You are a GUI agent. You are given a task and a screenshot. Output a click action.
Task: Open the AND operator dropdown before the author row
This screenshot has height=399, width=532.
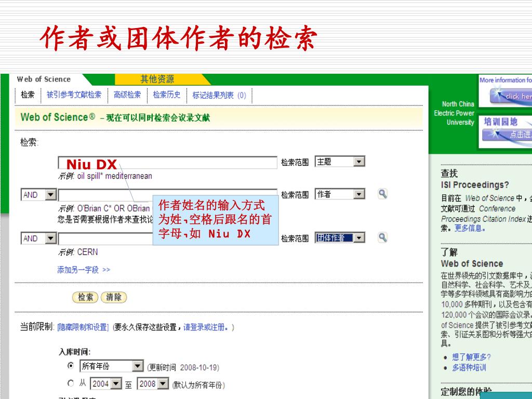(x=38, y=195)
